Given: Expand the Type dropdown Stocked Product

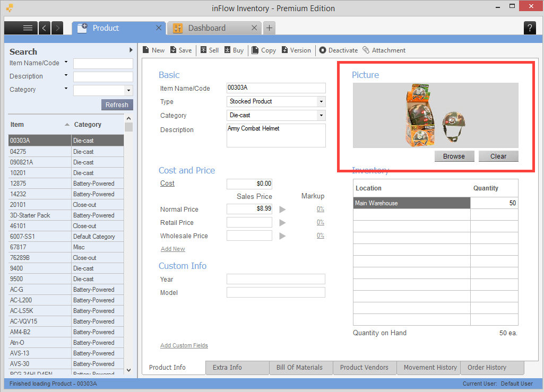Looking at the screenshot, I should [321, 102].
